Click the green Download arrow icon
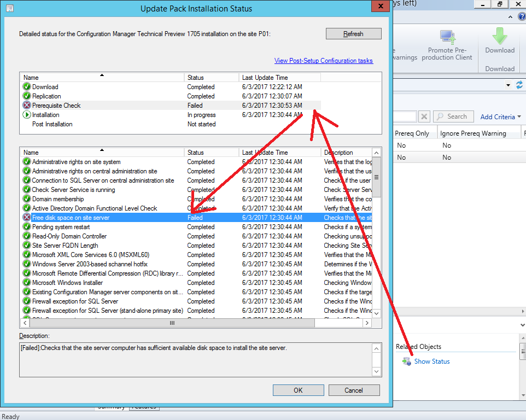The width and height of the screenshot is (526, 420). [500, 36]
